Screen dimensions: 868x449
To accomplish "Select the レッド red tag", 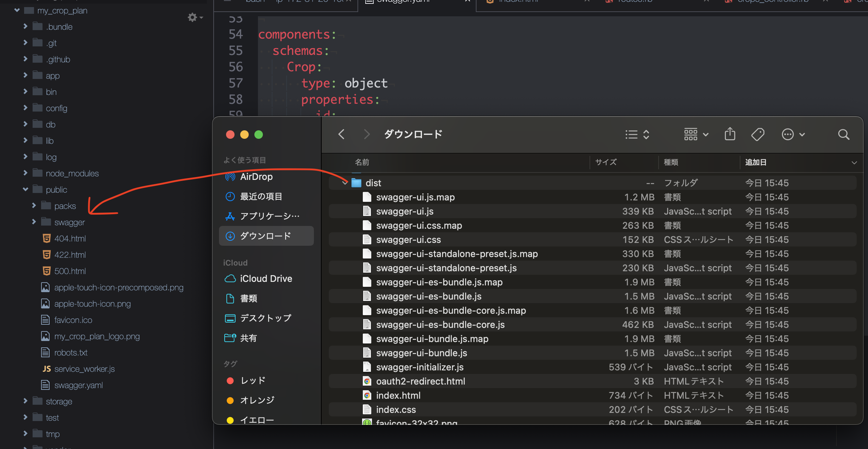I will (x=253, y=381).
